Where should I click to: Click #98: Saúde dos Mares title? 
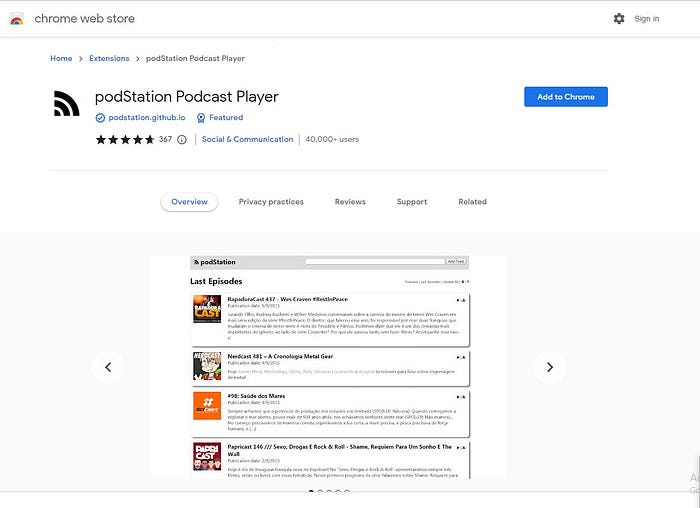256,396
